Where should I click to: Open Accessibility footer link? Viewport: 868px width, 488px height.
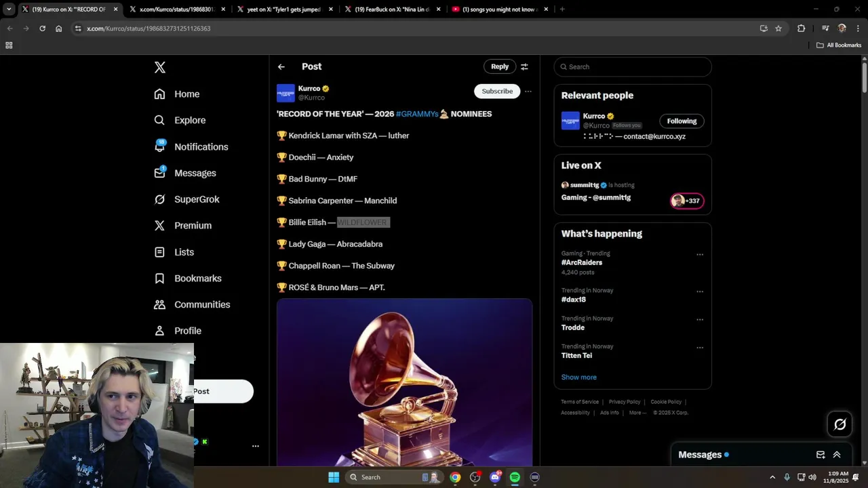(x=576, y=413)
